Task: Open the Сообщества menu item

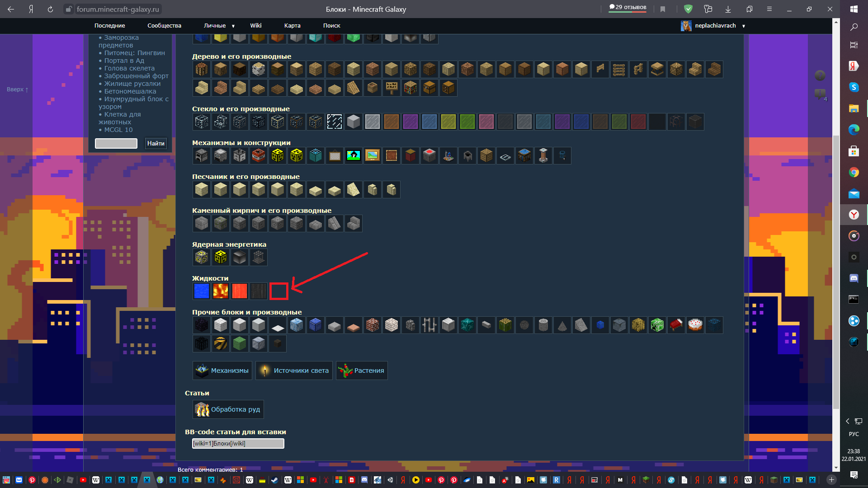Action: click(164, 26)
